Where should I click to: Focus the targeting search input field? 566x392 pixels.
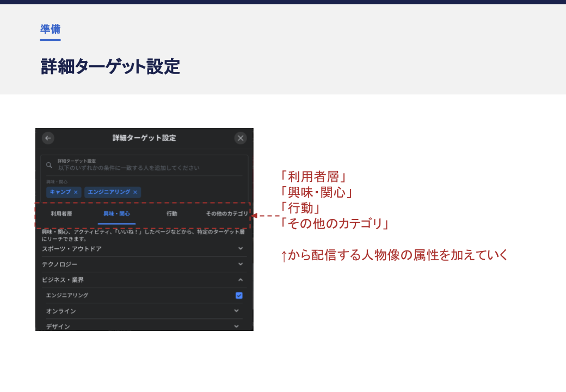pos(144,166)
